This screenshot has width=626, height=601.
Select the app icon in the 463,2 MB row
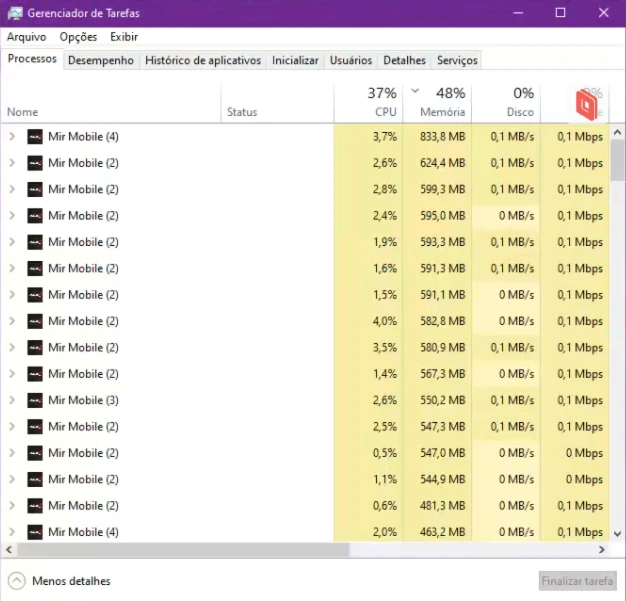(x=35, y=532)
